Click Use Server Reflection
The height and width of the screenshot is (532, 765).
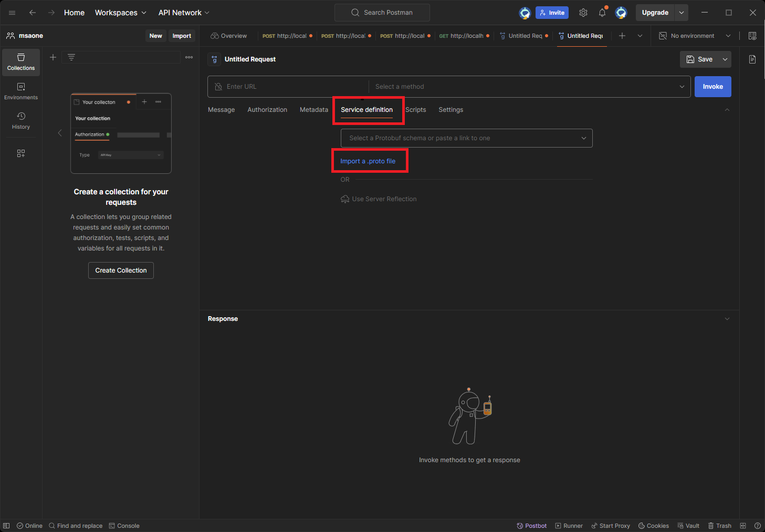pos(379,199)
